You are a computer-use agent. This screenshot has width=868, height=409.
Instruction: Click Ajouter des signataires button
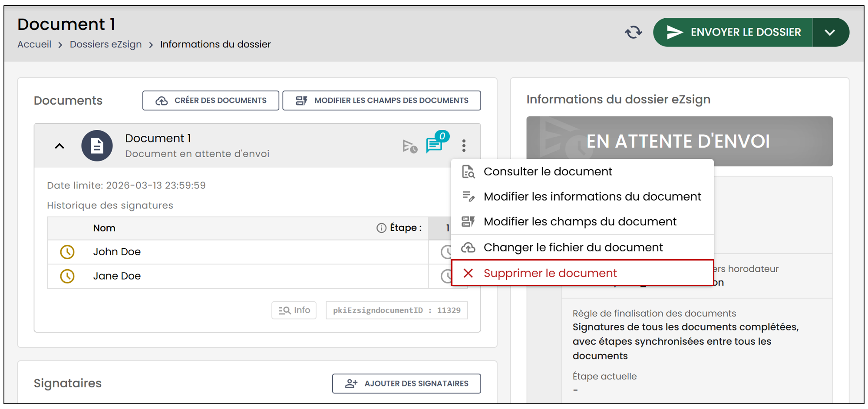click(x=406, y=383)
